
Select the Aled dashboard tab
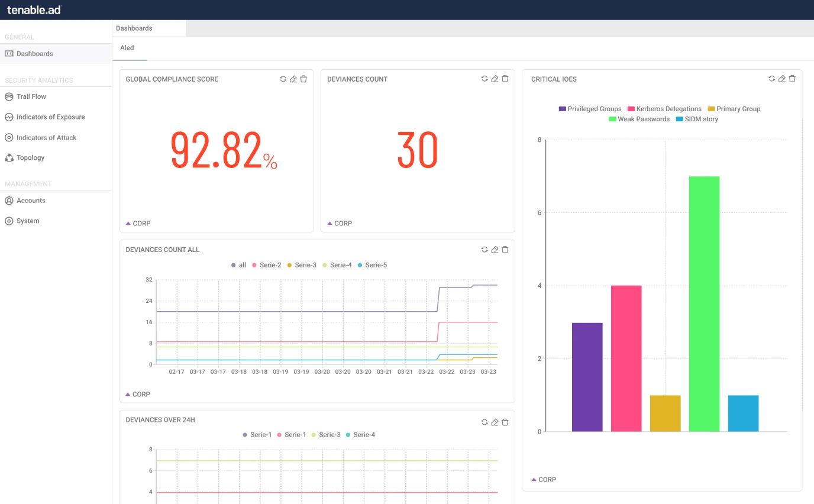coord(127,48)
